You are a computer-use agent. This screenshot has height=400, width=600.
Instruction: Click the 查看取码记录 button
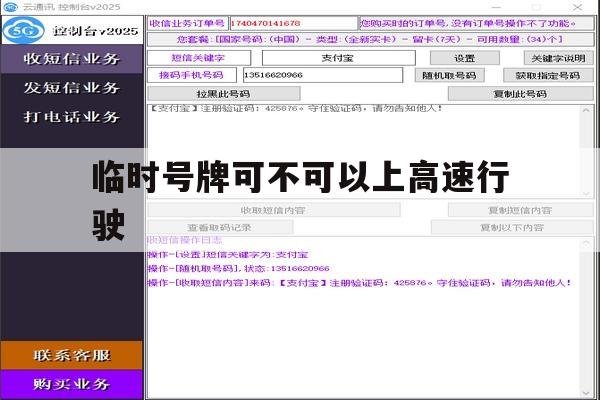click(x=220, y=227)
